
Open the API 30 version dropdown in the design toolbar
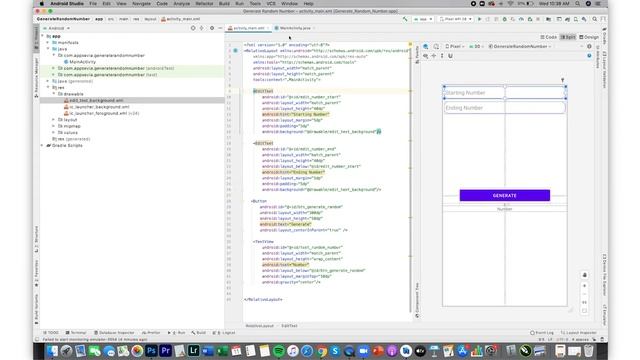pos(476,47)
